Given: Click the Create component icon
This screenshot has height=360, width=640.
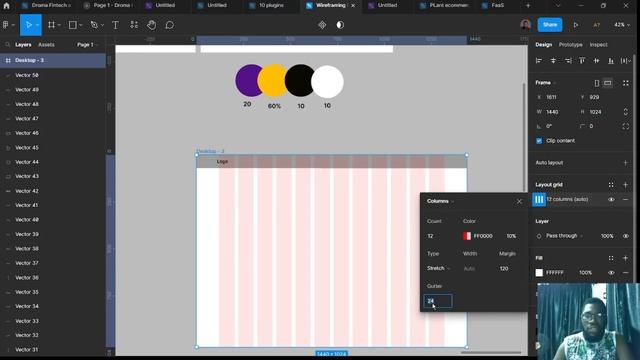Looking at the screenshot, I should click(322, 25).
